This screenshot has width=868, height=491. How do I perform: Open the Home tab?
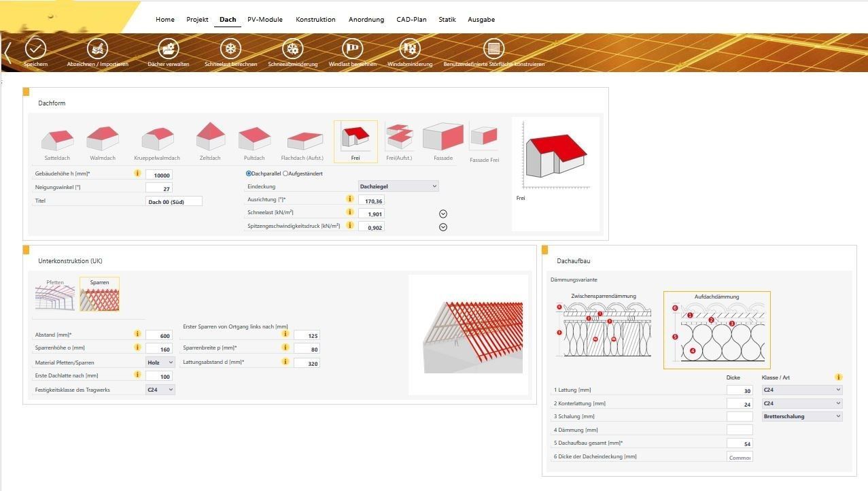click(165, 20)
